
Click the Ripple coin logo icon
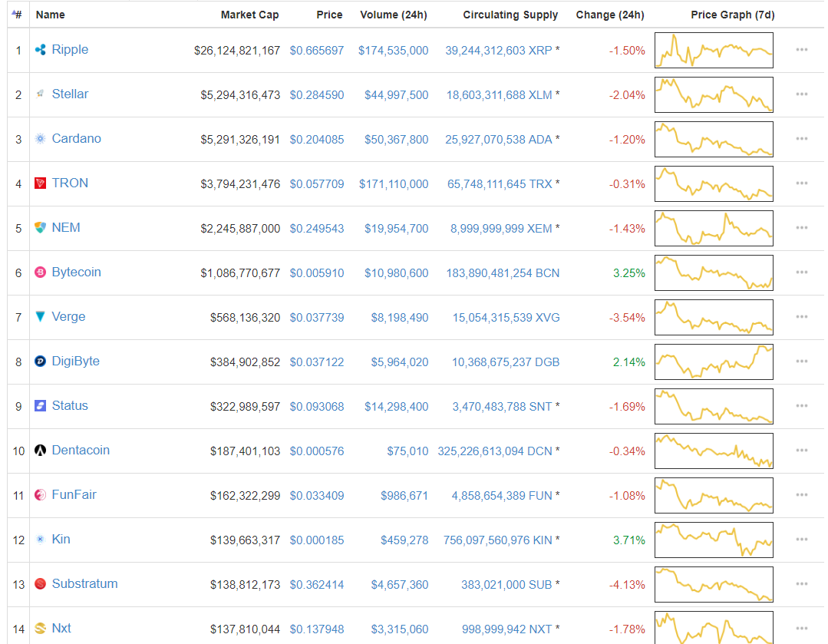(x=40, y=50)
